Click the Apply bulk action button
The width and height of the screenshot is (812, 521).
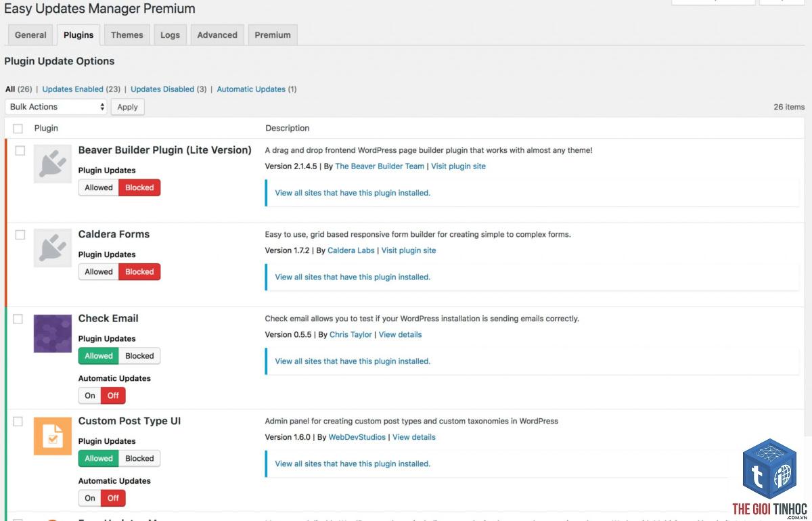click(127, 107)
